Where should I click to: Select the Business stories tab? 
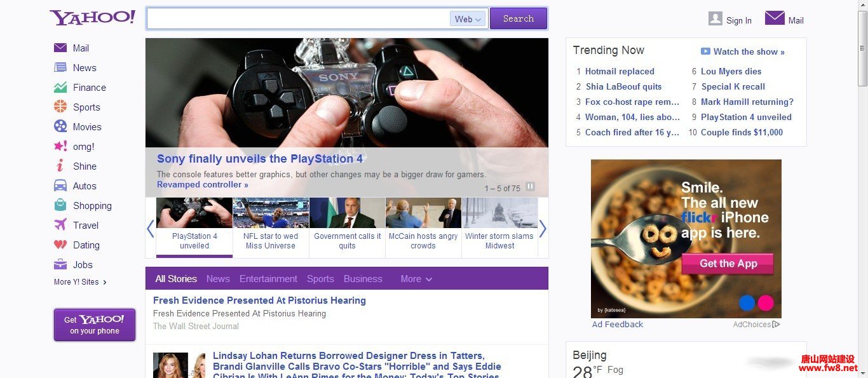(363, 279)
